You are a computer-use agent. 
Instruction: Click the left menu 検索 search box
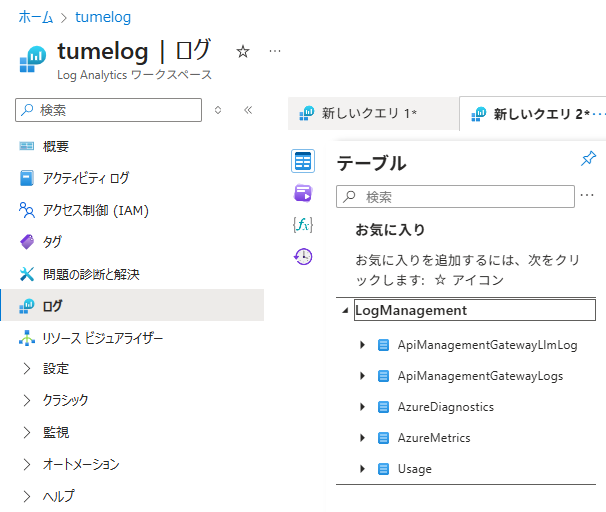point(108,110)
